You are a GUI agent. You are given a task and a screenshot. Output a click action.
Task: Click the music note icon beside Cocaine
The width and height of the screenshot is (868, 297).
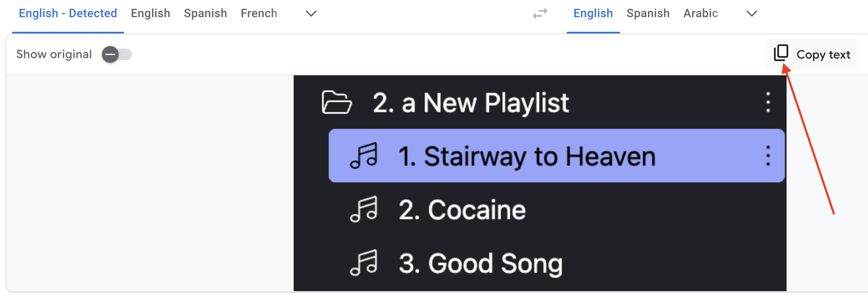[x=364, y=209]
